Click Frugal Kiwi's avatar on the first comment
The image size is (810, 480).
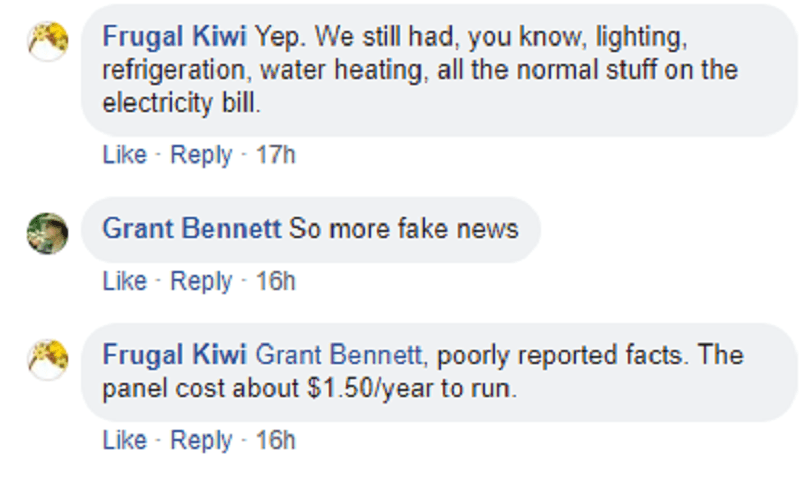(47, 42)
